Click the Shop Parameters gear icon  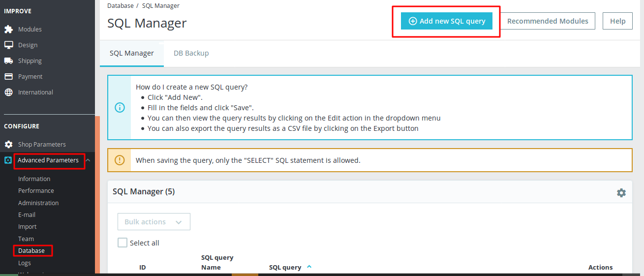tap(8, 144)
